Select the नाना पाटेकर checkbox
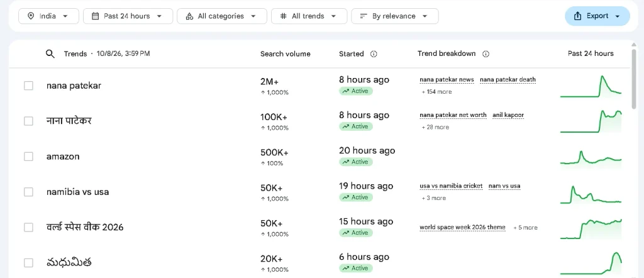This screenshot has width=644, height=278. [x=28, y=121]
